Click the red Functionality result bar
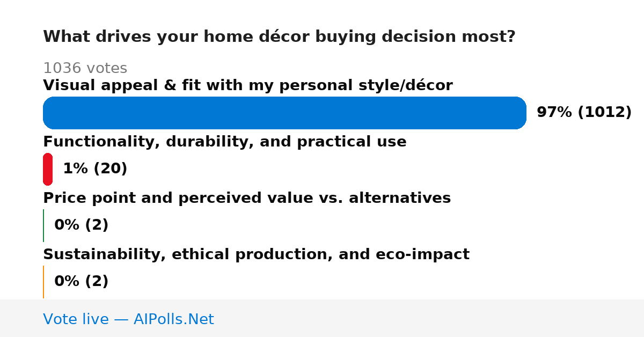Screen dimensions: 644x337 (x=48, y=169)
